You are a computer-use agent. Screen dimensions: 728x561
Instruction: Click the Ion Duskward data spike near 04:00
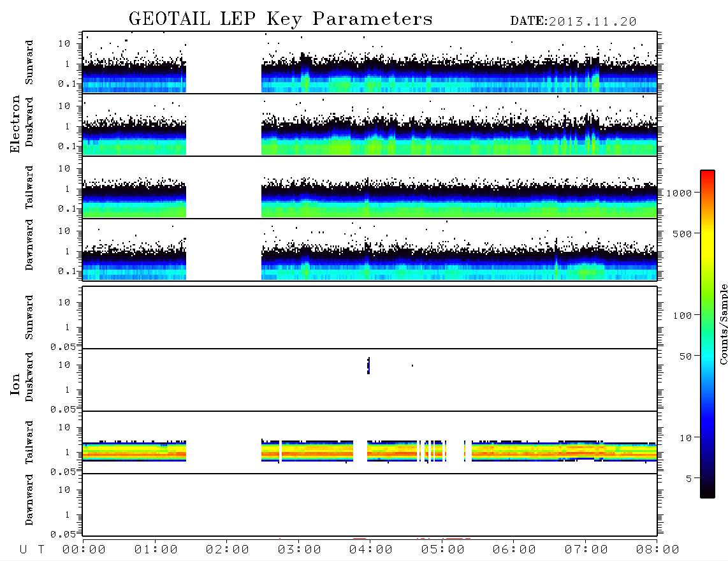[x=368, y=366]
